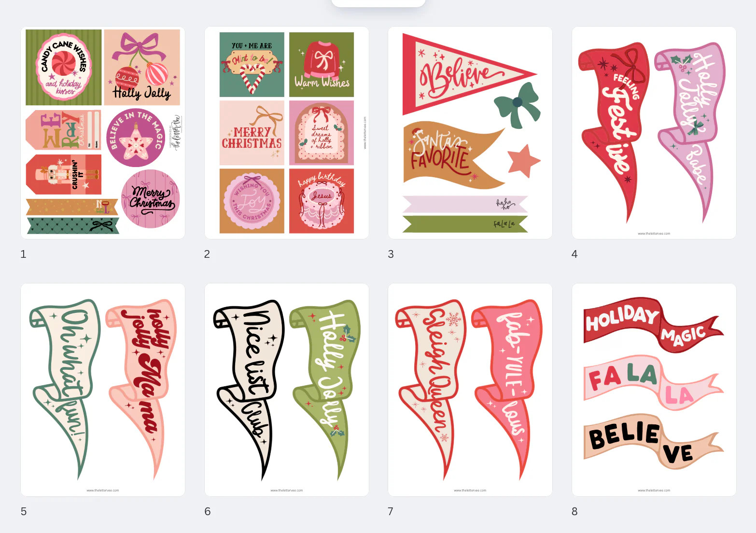Open page 5 with Oh what fun banner

103,390
